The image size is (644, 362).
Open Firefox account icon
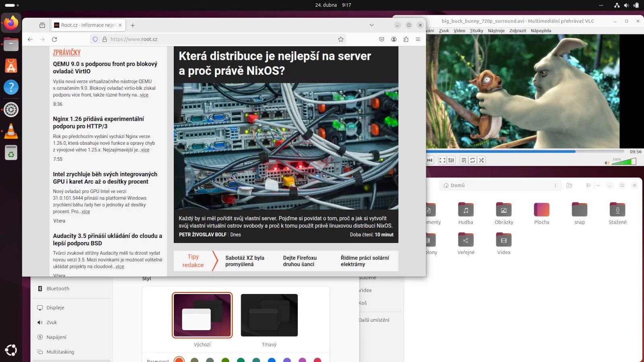394,39
